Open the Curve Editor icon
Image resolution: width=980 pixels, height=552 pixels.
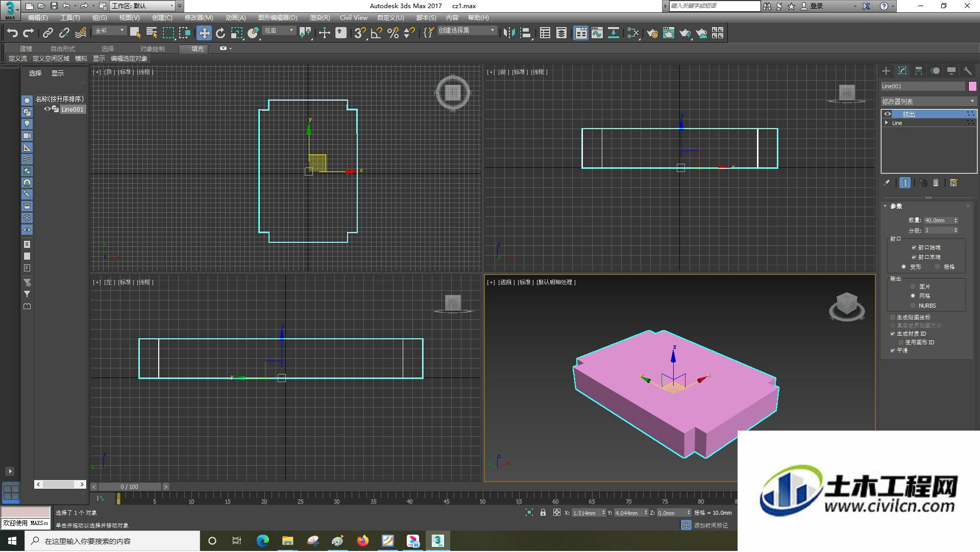[x=597, y=33]
